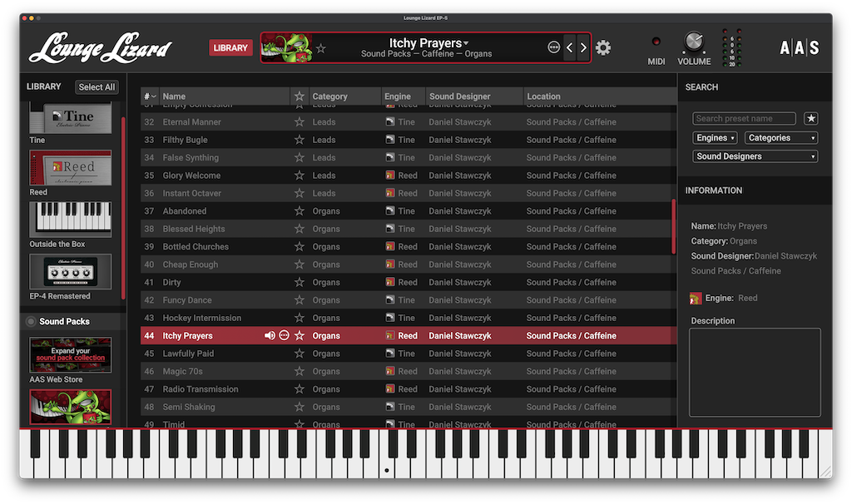Open the options circle on Itchy Prayers row

coord(285,336)
